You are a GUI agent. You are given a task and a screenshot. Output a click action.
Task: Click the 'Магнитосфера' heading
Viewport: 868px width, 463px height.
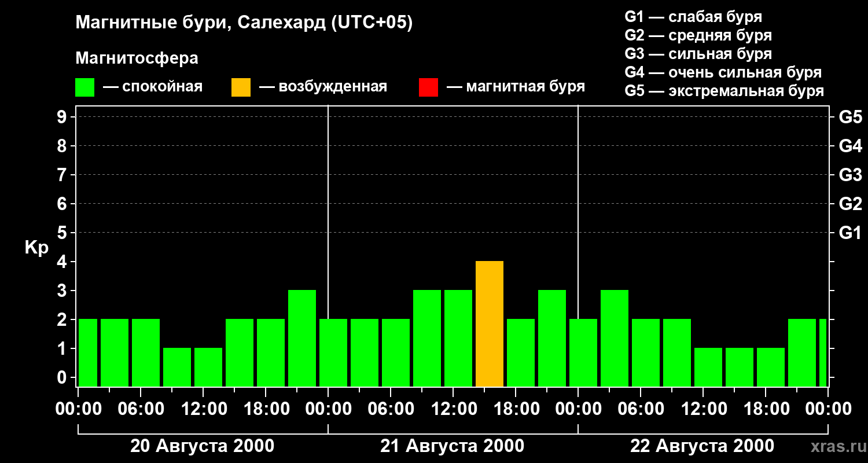point(137,58)
